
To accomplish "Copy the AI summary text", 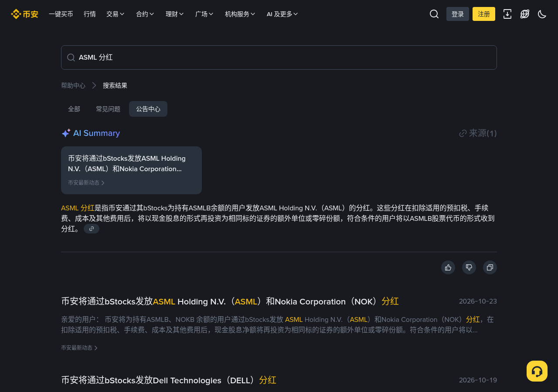I will point(490,267).
